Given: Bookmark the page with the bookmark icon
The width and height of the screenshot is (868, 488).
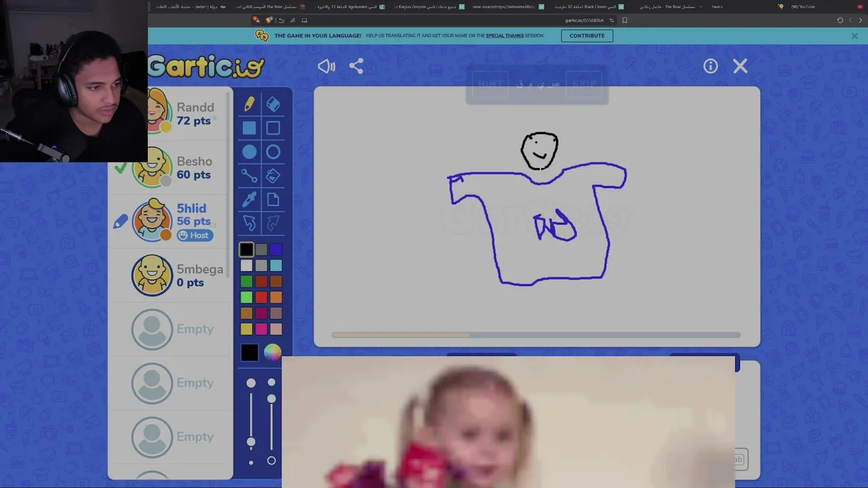Looking at the screenshot, I should [625, 20].
